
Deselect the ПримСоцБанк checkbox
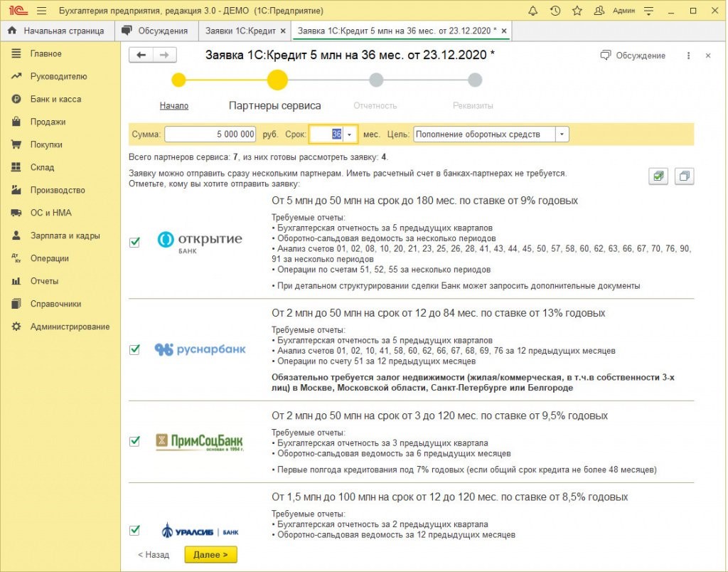pyautogui.click(x=134, y=441)
